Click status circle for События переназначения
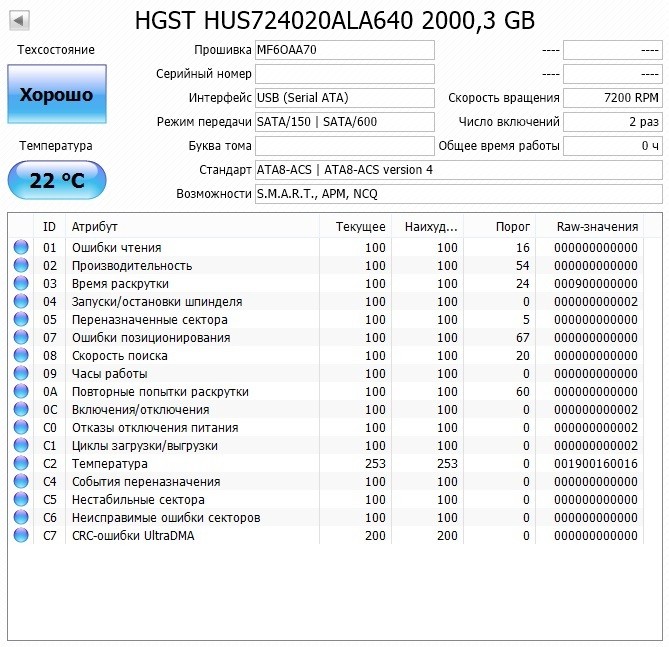Image resolution: width=669 pixels, height=647 pixels. point(21,481)
